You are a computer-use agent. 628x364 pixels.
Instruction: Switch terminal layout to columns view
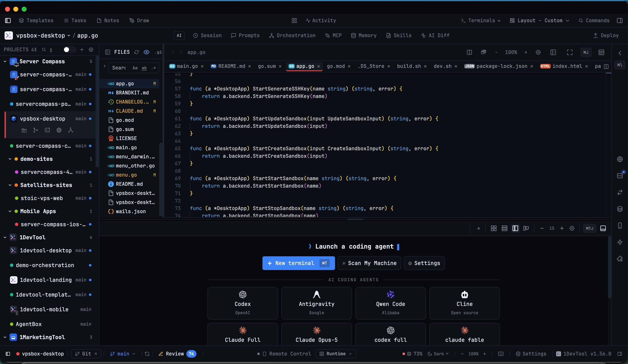(515, 228)
